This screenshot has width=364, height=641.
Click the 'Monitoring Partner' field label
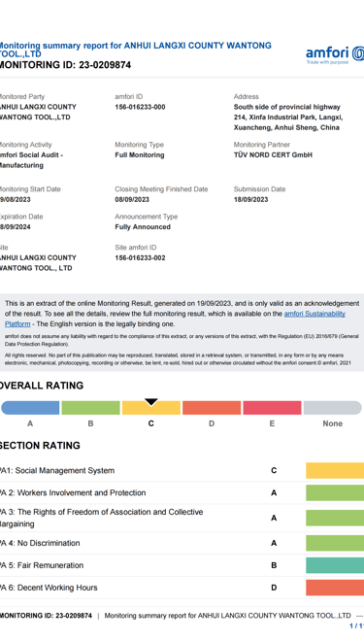click(262, 145)
